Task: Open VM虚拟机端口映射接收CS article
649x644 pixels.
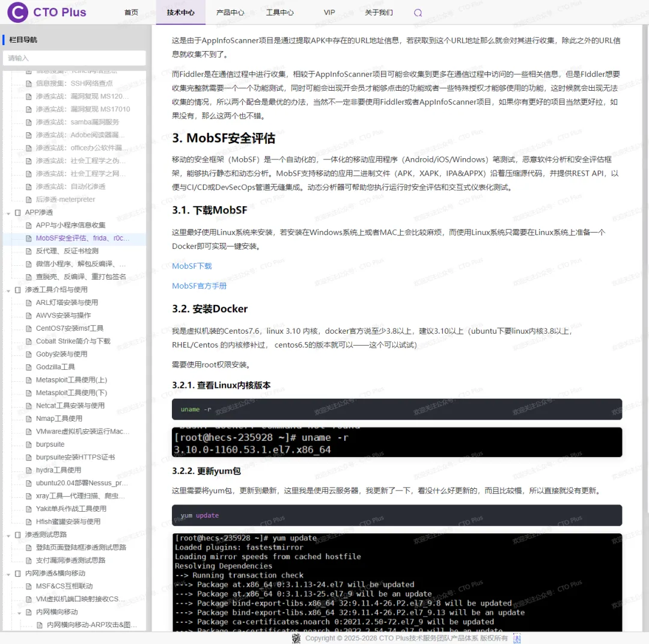Action: (x=81, y=599)
